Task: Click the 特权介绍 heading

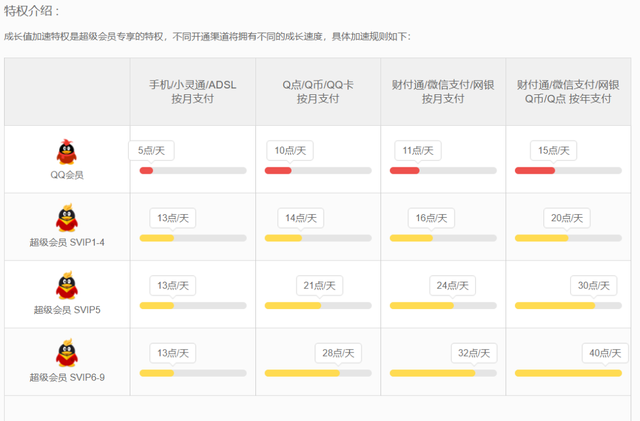Action: [31, 11]
